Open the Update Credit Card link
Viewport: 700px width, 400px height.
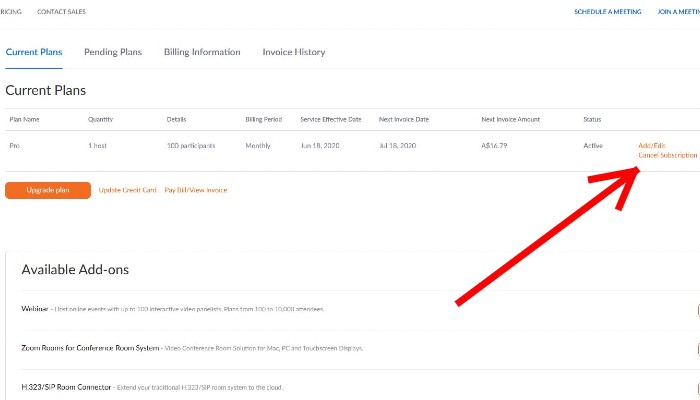point(127,190)
